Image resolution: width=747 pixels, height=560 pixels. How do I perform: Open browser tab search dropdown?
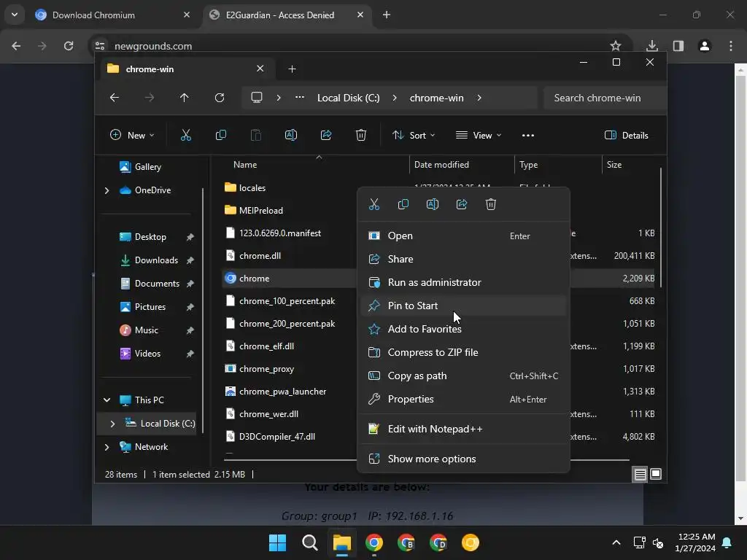click(x=15, y=15)
